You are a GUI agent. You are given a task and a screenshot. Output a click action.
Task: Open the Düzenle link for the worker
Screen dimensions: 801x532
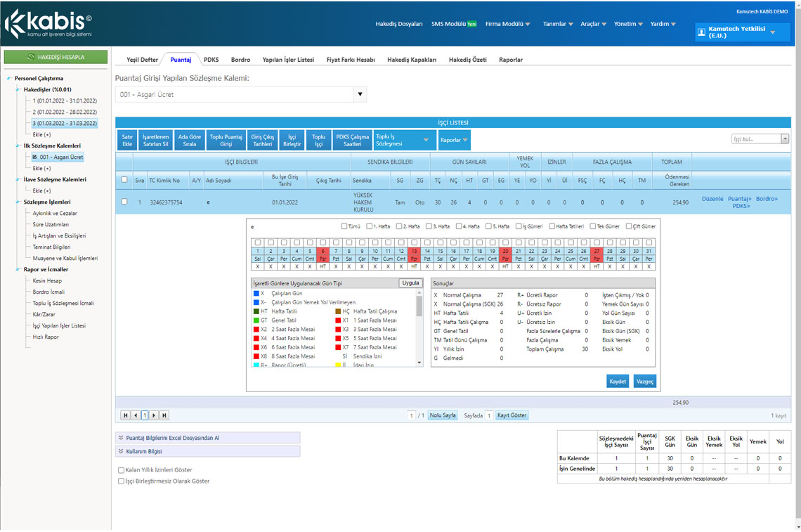pos(712,199)
